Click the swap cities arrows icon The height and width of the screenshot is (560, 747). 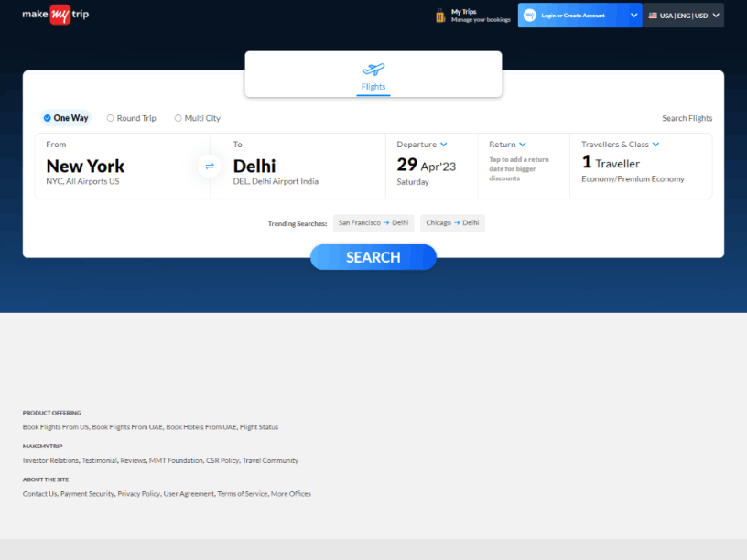(210, 166)
